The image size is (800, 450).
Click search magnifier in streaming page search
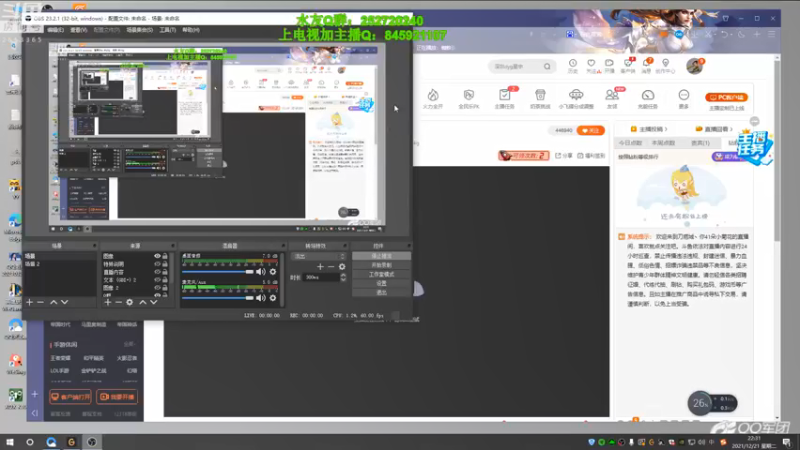tap(547, 66)
